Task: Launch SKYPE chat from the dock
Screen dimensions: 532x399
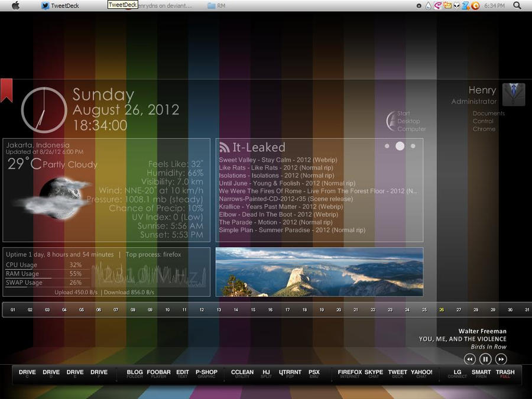Action: pos(374,373)
